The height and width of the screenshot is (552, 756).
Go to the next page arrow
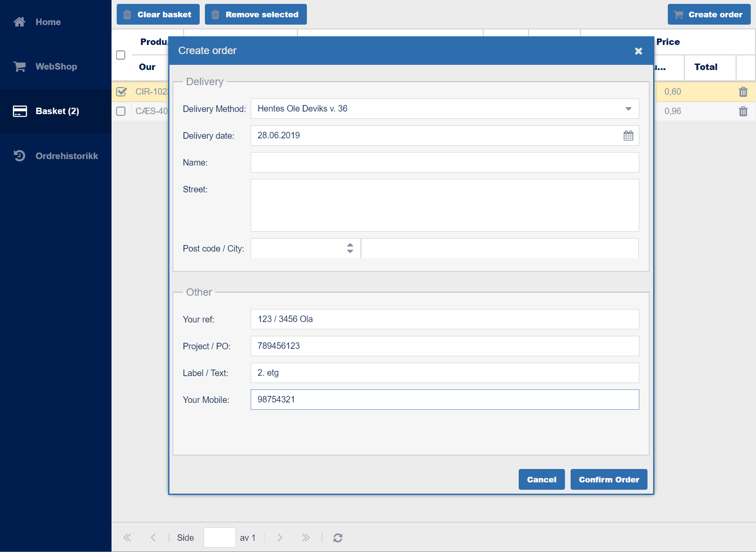click(280, 538)
